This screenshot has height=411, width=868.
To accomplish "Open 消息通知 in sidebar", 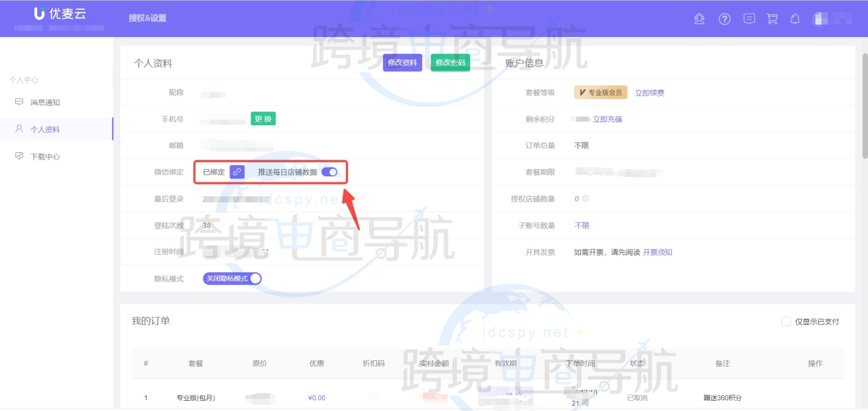I will (45, 102).
